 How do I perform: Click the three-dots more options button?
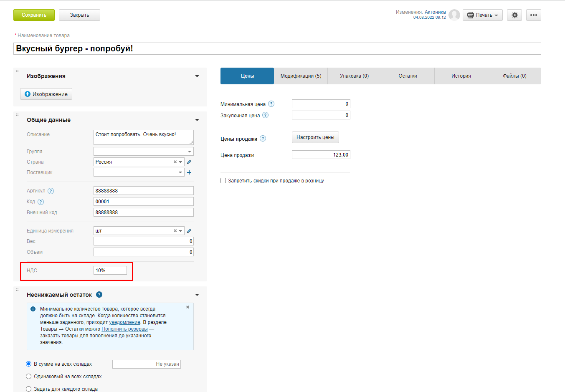click(533, 15)
